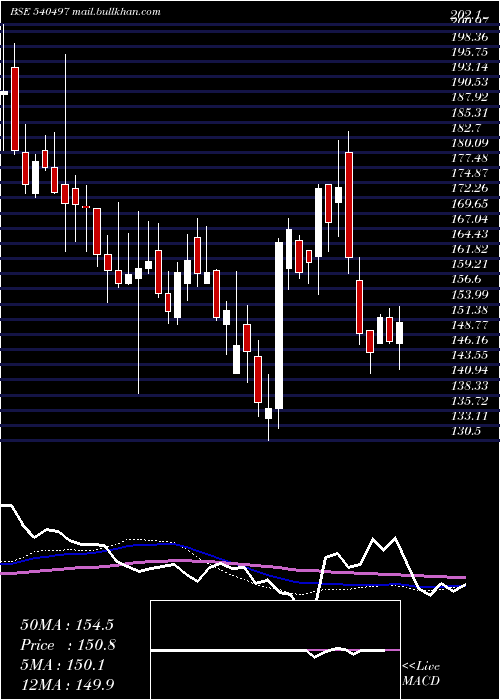Click the 164.43 price axis label
Image resolution: width=500 pixels, height=700 pixels.
click(469, 233)
